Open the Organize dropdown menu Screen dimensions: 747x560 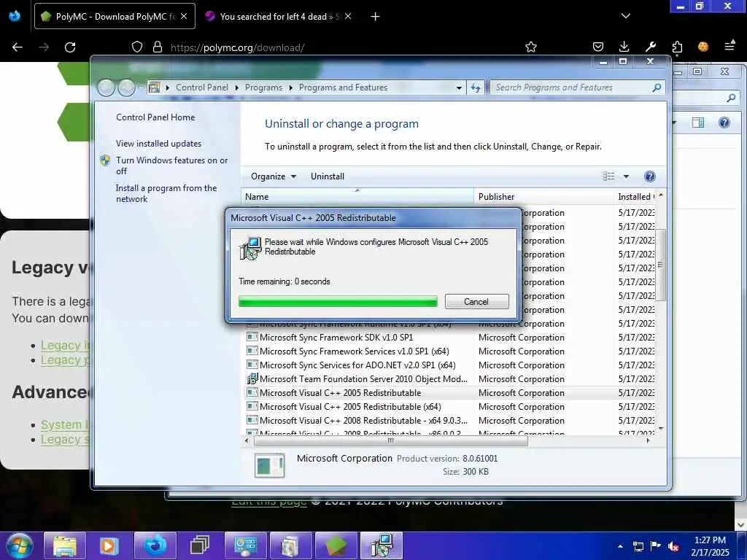[x=274, y=176]
